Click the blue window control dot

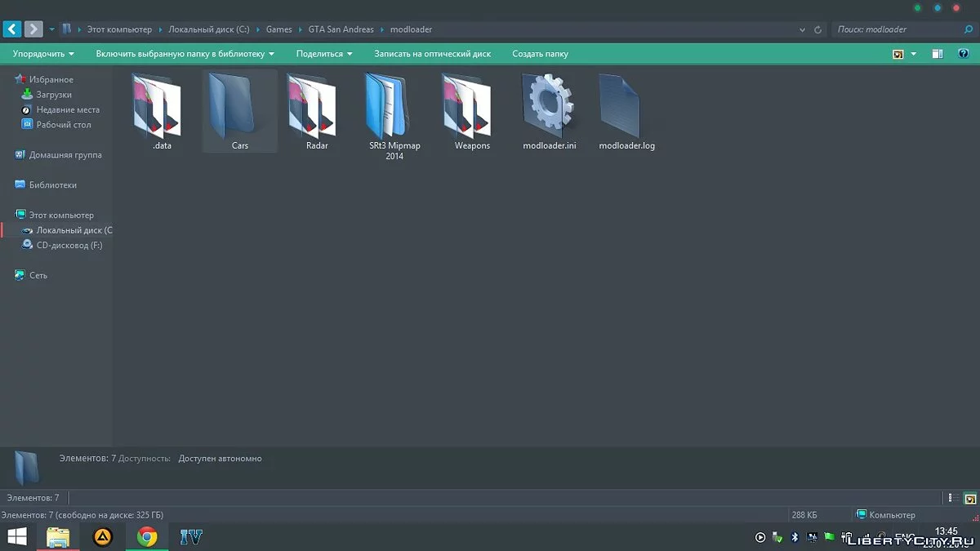point(937,8)
